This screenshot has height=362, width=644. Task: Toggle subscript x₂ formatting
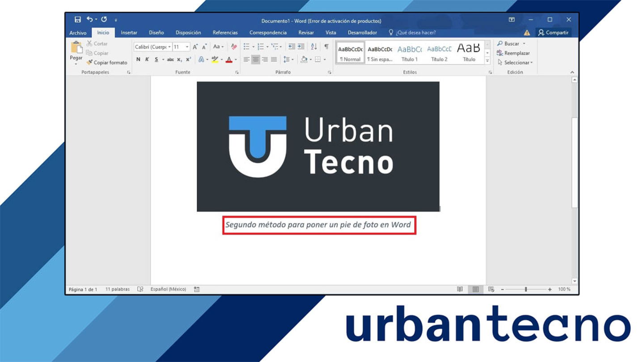(x=179, y=59)
